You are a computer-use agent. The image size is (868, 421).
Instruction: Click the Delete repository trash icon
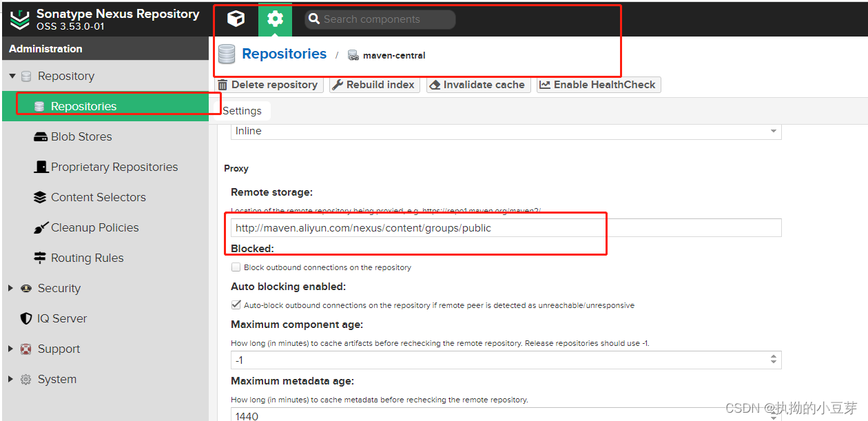tap(223, 85)
